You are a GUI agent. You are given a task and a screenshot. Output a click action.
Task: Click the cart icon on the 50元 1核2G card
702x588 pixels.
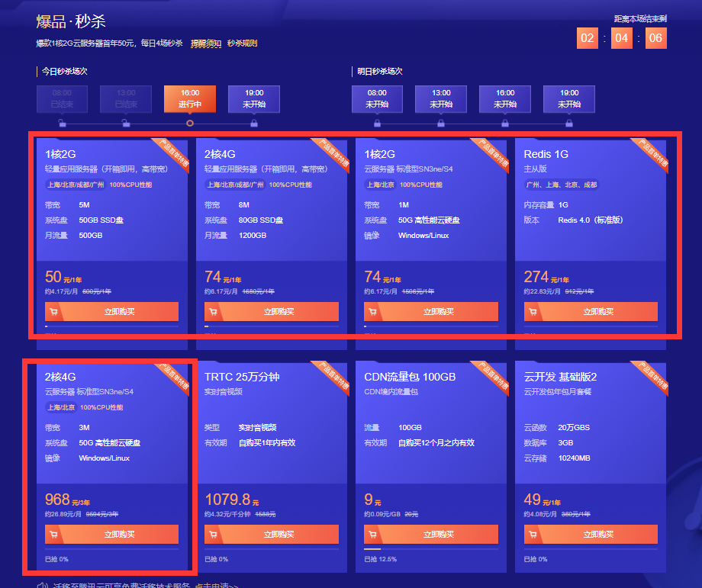53,311
